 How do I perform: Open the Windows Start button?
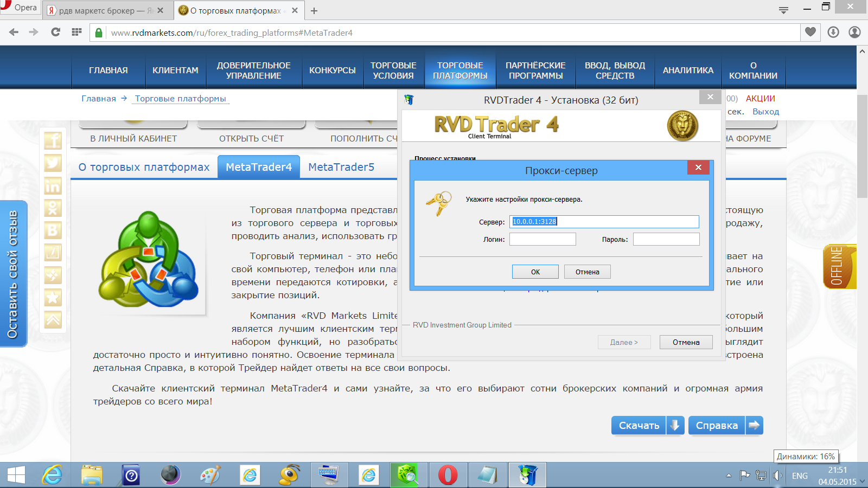(16, 476)
